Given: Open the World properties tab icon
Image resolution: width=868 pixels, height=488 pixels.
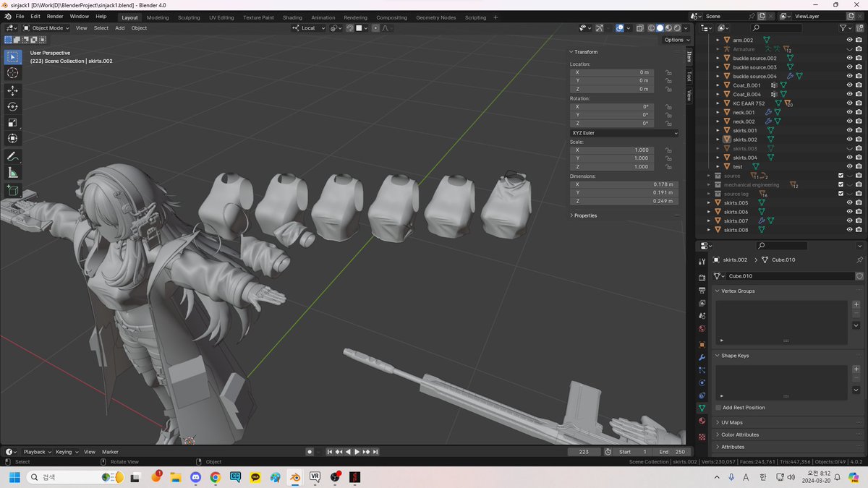Looking at the screenshot, I should point(702,328).
